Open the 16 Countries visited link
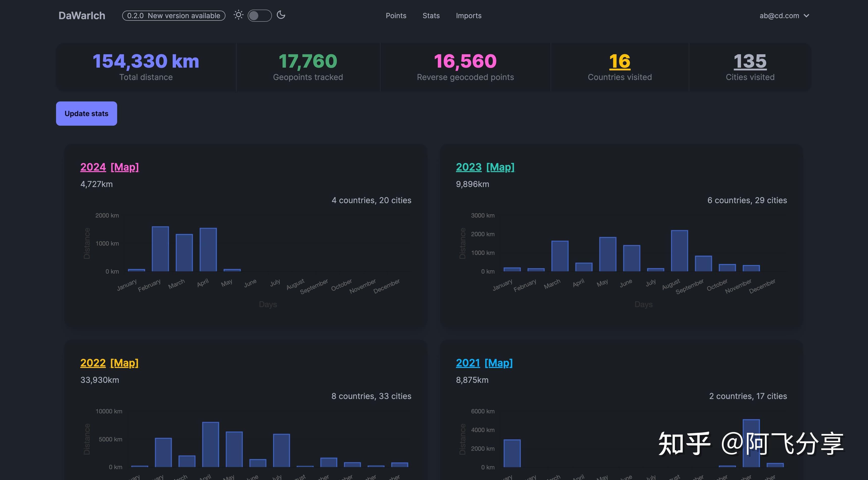Image resolution: width=868 pixels, height=480 pixels. point(619,61)
